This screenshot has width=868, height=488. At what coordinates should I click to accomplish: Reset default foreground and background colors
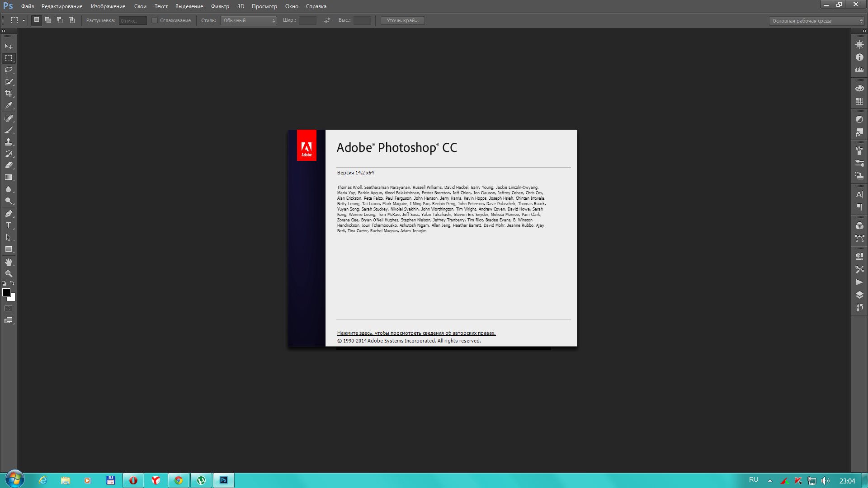tap(4, 283)
